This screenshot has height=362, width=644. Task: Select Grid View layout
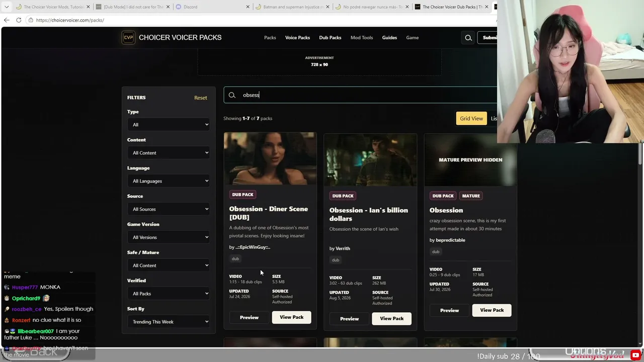click(x=471, y=119)
